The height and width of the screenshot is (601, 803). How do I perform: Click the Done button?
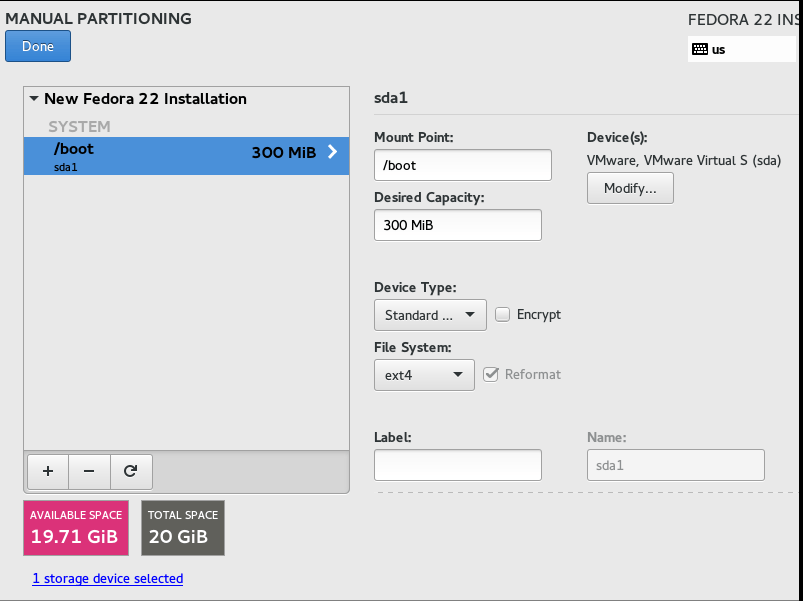(x=38, y=46)
